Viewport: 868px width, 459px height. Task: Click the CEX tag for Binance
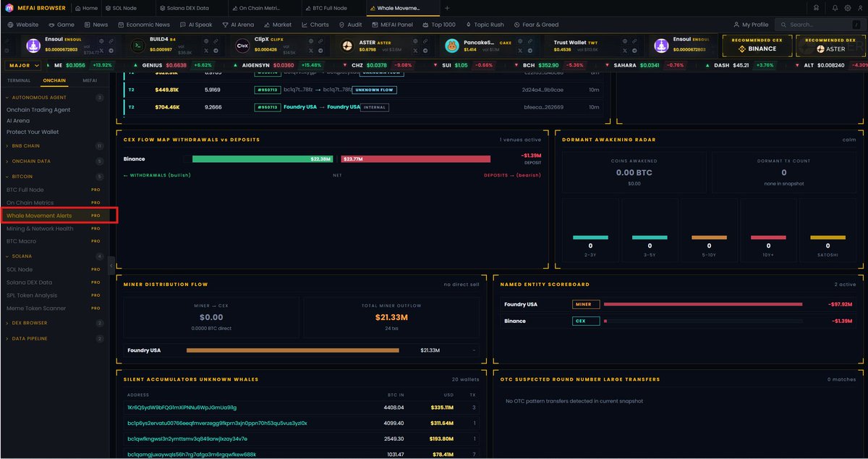pos(586,321)
